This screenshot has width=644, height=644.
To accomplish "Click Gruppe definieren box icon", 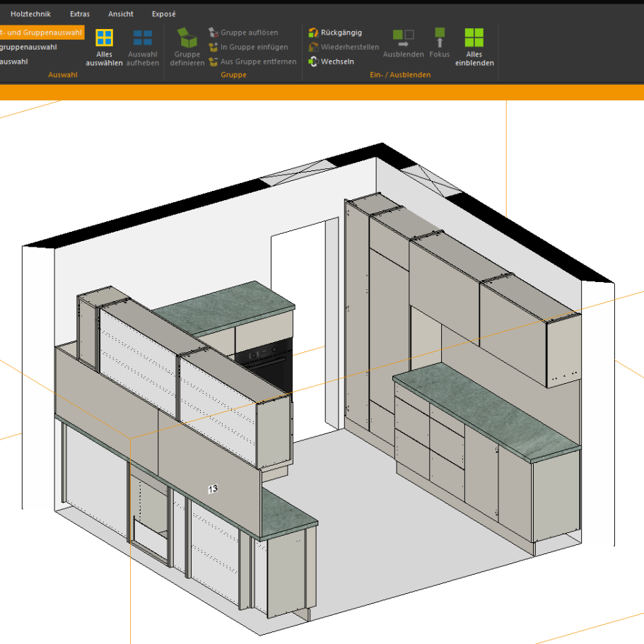I will point(187,39).
